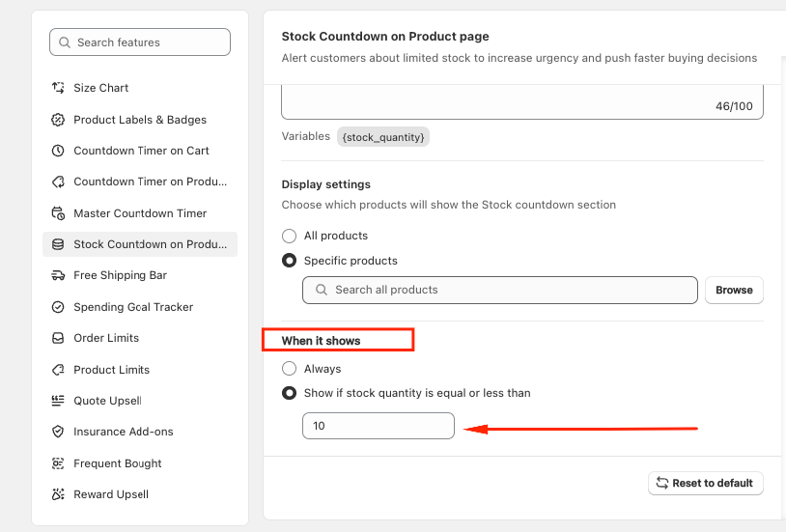Click the Variables label

[x=306, y=136]
